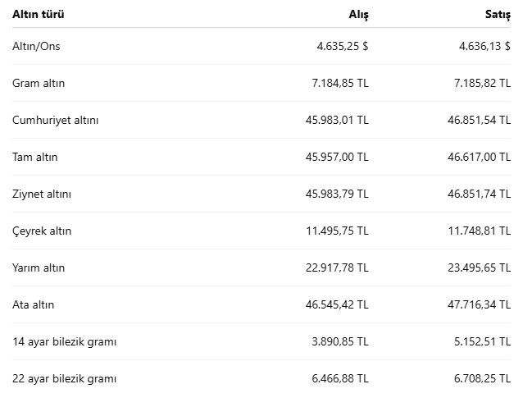The image size is (532, 407).
Task: Click the Altın/Ons buying price 4.635,25 $
Action: click(343, 46)
